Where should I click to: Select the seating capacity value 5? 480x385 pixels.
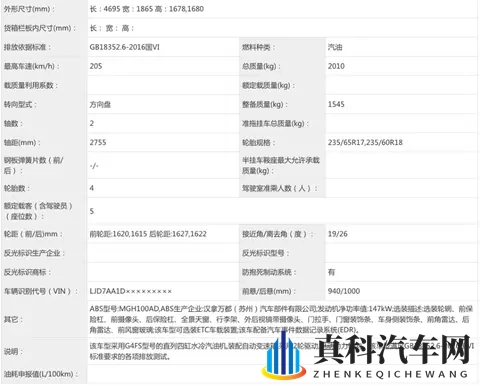point(92,211)
